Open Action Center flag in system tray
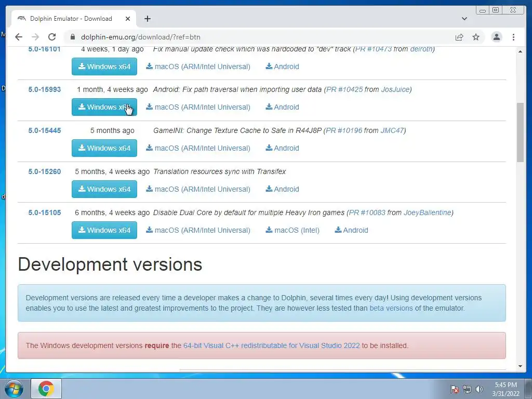The width and height of the screenshot is (532, 399). 454,389
